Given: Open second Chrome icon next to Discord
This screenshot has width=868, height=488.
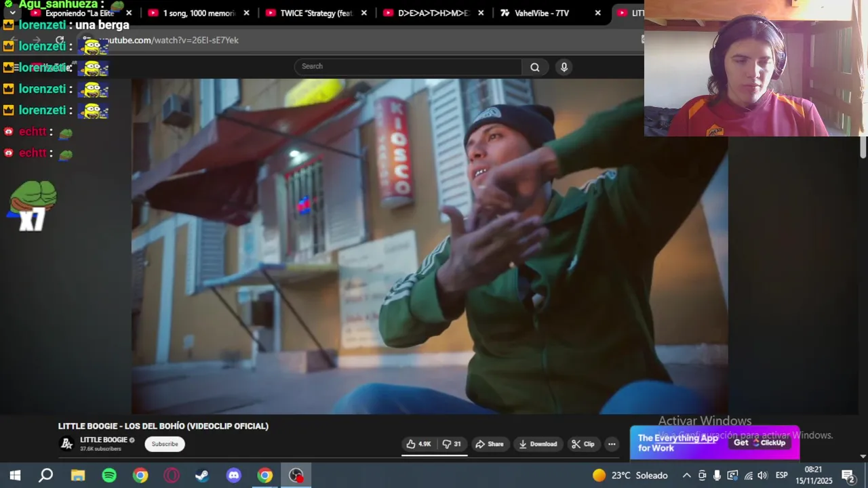Looking at the screenshot, I should [x=265, y=475].
